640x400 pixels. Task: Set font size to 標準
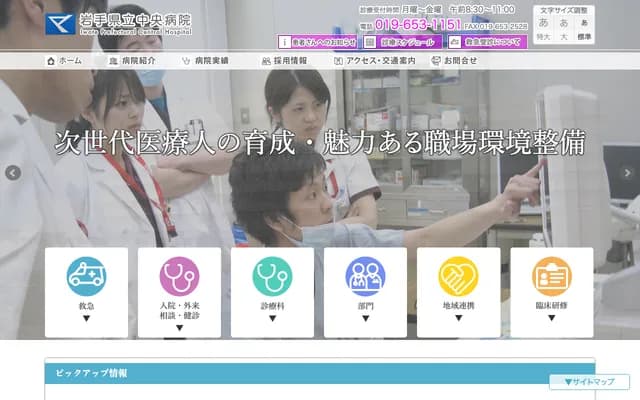tap(583, 29)
